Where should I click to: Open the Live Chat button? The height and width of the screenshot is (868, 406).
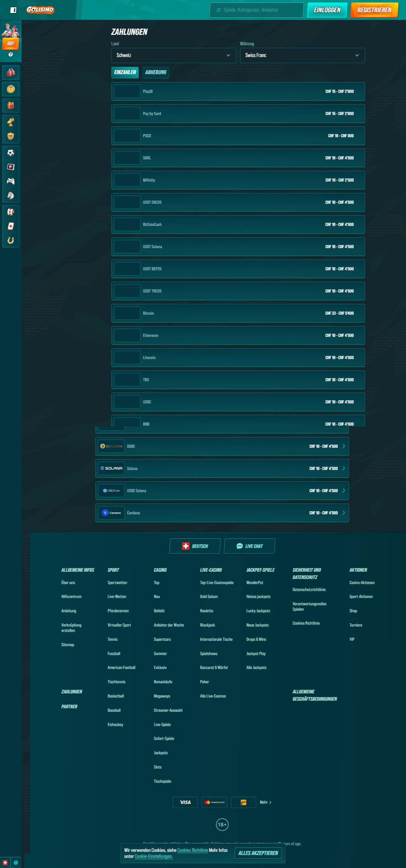250,546
